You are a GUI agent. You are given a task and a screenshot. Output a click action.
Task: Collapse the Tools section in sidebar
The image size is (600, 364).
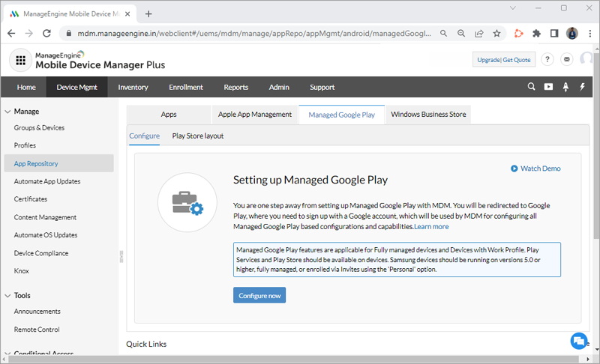pyautogui.click(x=7, y=295)
